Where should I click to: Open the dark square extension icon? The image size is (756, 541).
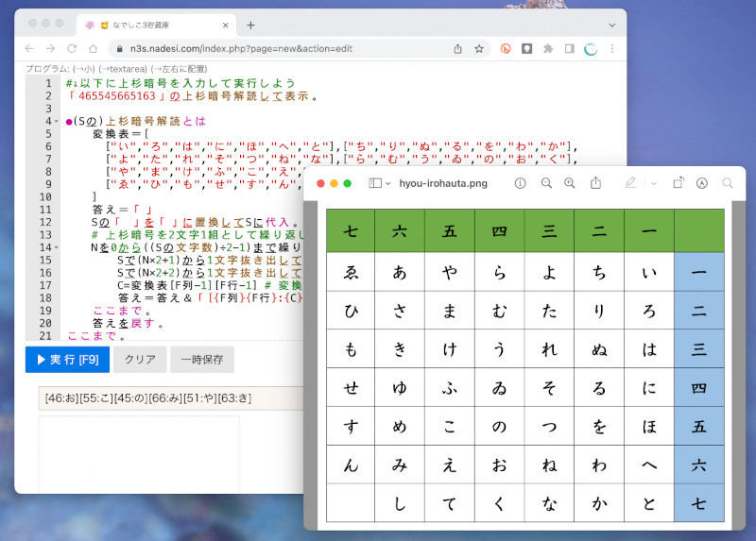526,49
